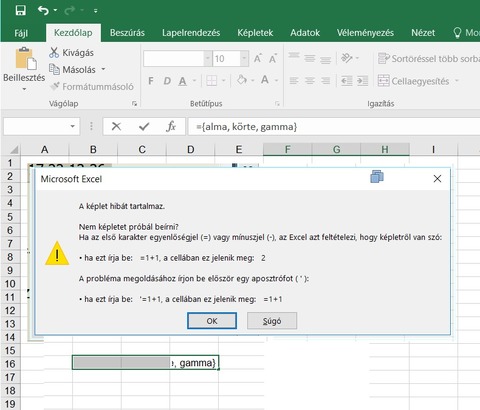Select column F header

tap(287, 149)
